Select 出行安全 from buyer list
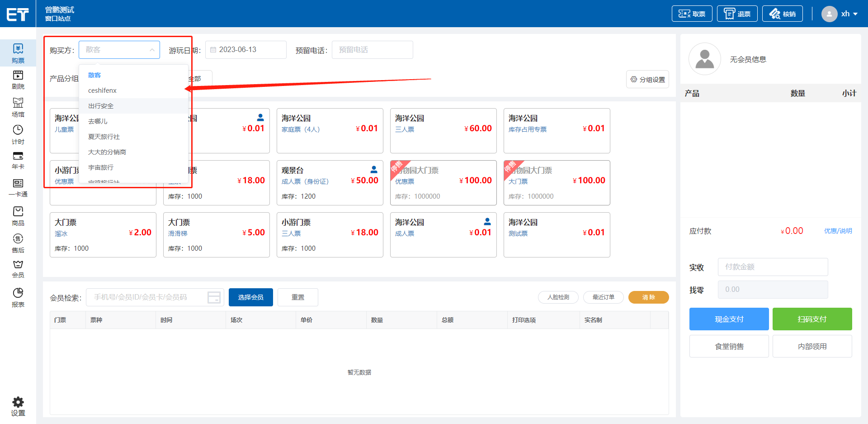 tap(101, 106)
